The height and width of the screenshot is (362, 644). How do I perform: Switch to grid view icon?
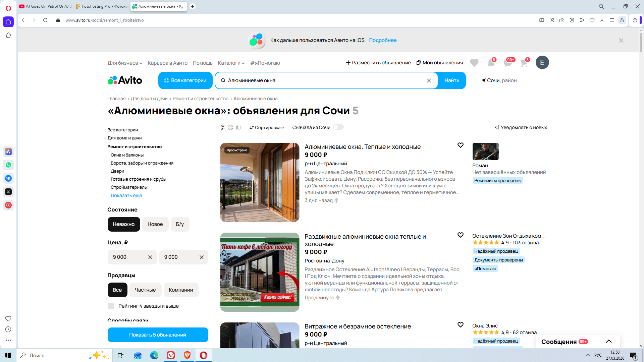click(230, 127)
